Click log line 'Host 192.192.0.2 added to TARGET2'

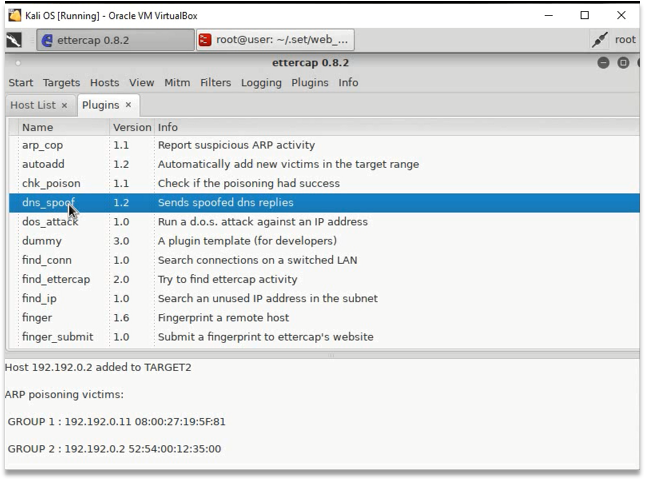(98, 367)
